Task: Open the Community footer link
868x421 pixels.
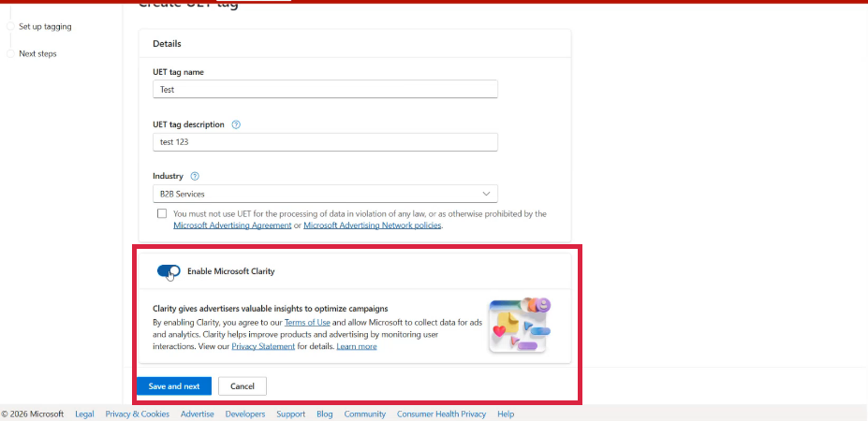Action: point(365,414)
